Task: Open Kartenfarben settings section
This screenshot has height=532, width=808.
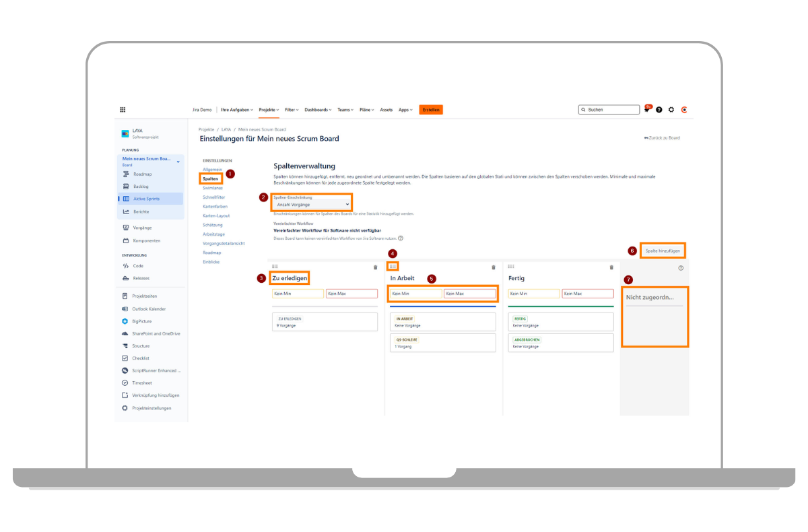Action: pos(215,207)
